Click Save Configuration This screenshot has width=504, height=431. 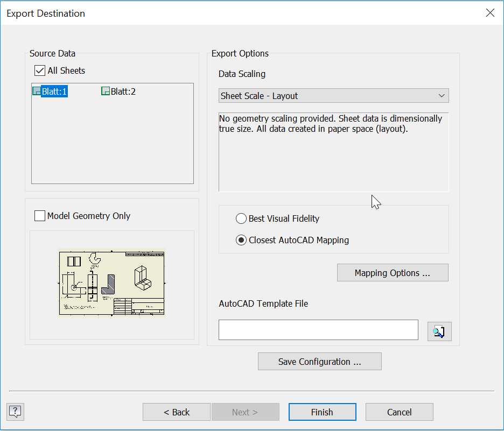coord(319,361)
